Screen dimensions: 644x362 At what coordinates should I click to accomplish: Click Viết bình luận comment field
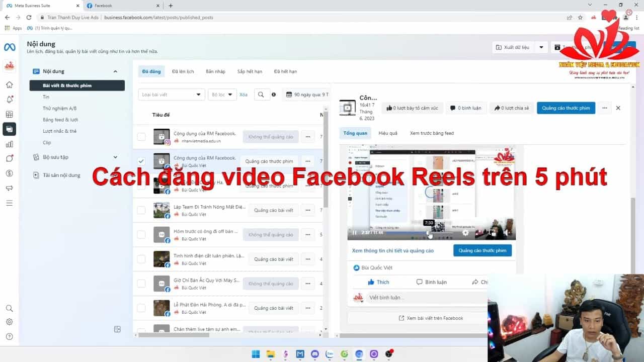[428, 298]
